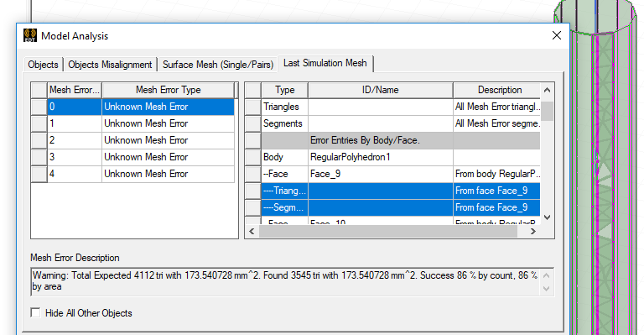The height and width of the screenshot is (335, 644).
Task: Click 'From body RegularP..' description cell
Action: pyautogui.click(x=497, y=174)
